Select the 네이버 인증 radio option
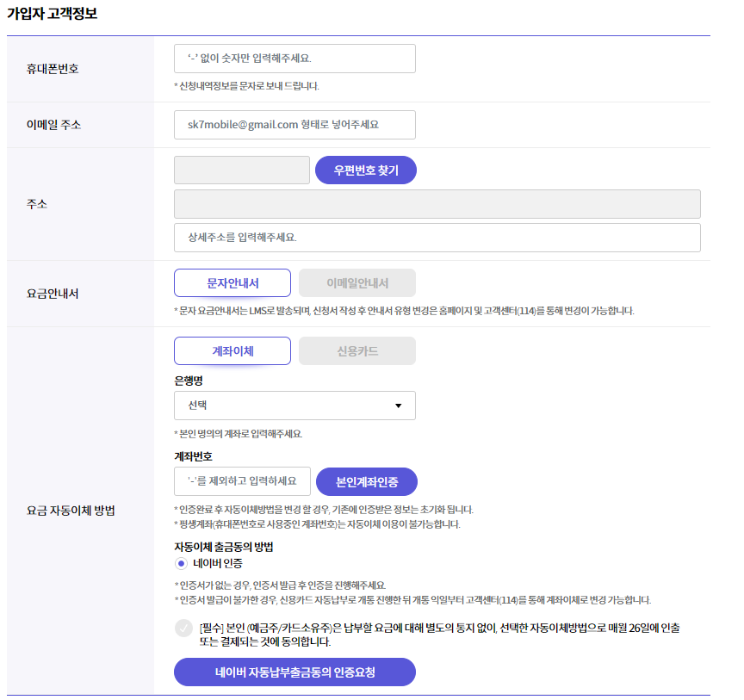The width and height of the screenshot is (744, 700). [181, 562]
